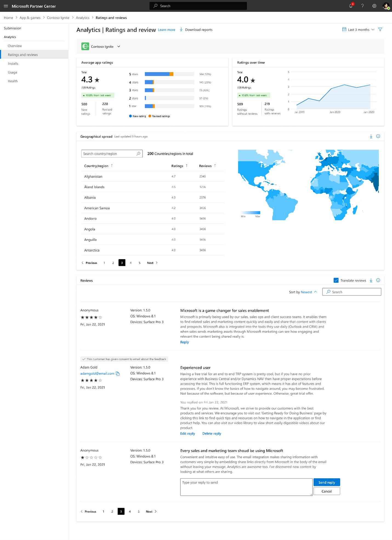Click the 1 star rating bar
This screenshot has height=540, width=392.
tap(169, 106)
